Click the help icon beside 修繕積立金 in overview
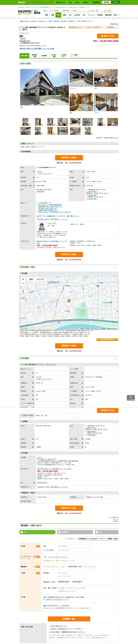 (x=33, y=383)
